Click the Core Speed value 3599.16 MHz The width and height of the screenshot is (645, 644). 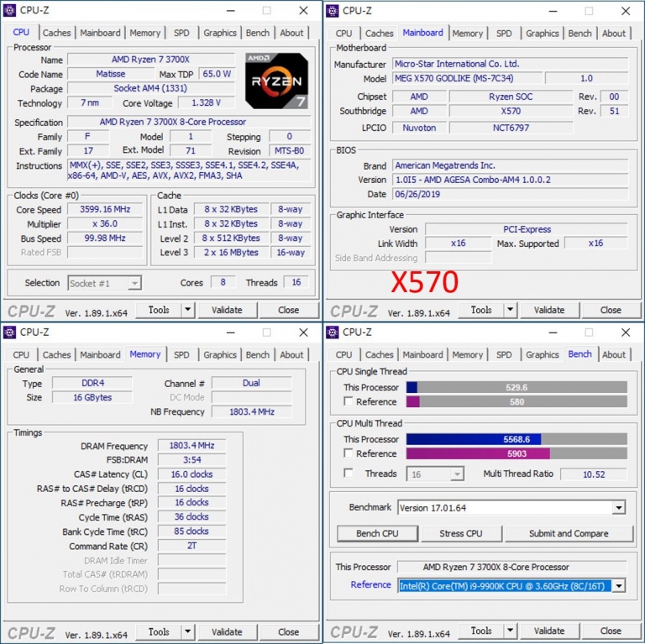click(x=105, y=209)
